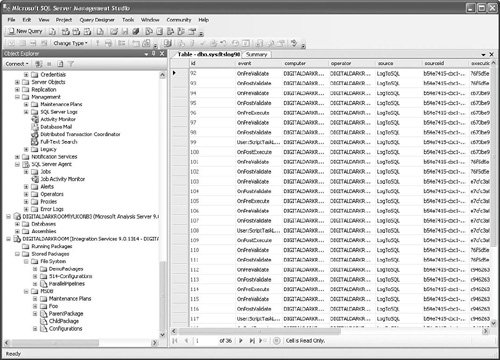Open Template Explorer from the toolbar
This screenshot has height=360, width=500.
pos(181,32)
